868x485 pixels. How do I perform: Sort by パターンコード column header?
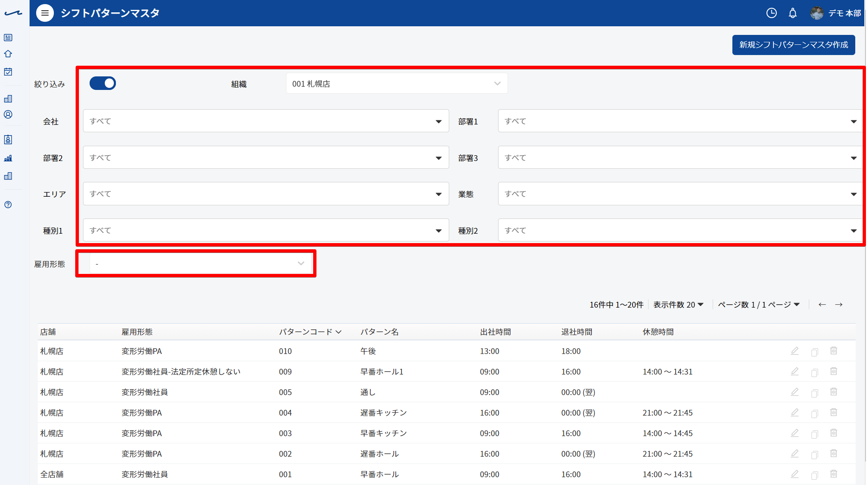coord(310,332)
